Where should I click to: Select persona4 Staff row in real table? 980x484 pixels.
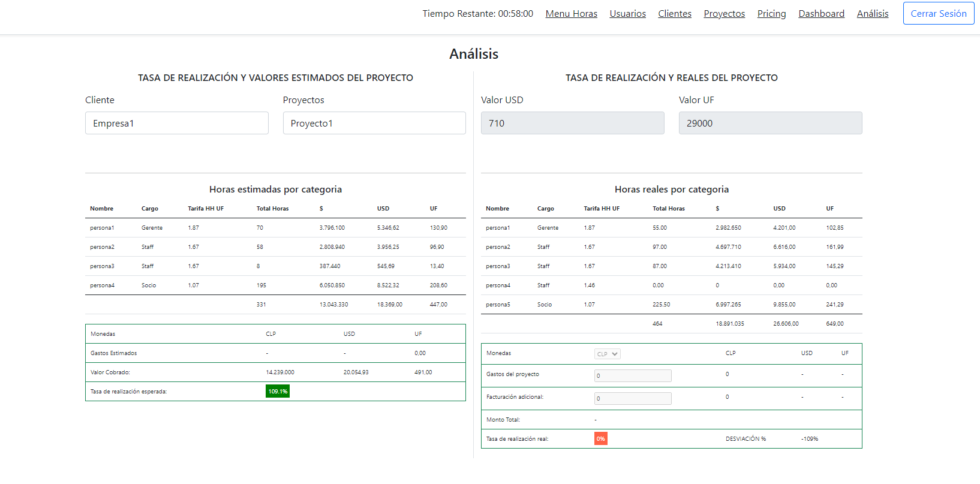671,285
